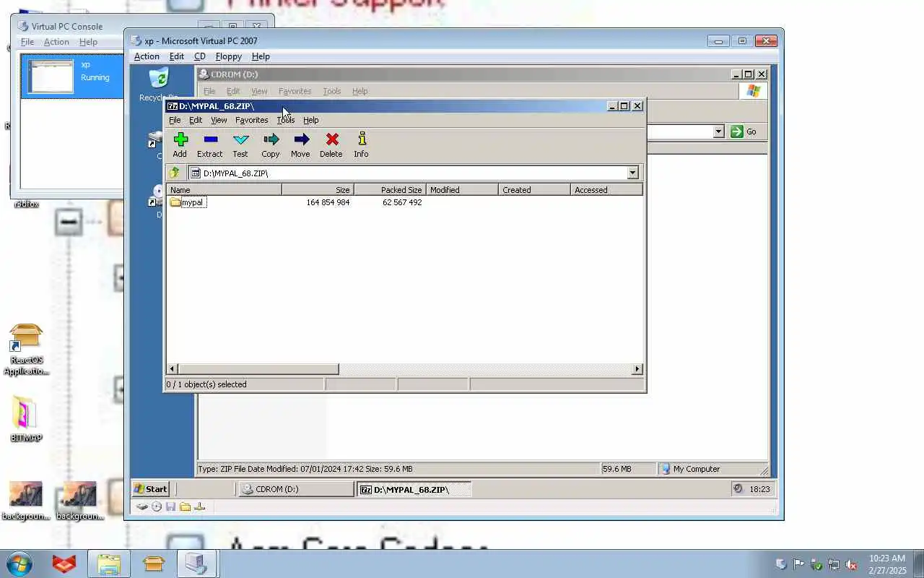Select the xp virtual machine thumbnail
The image size is (924, 578).
coord(51,76)
